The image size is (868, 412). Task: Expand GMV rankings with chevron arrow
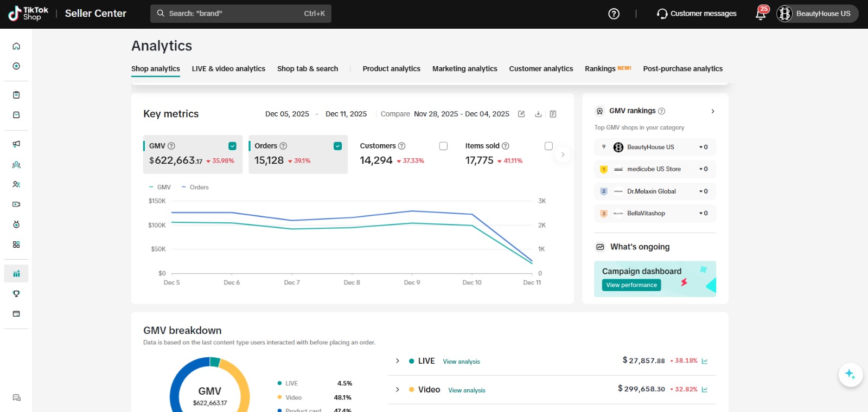point(712,111)
